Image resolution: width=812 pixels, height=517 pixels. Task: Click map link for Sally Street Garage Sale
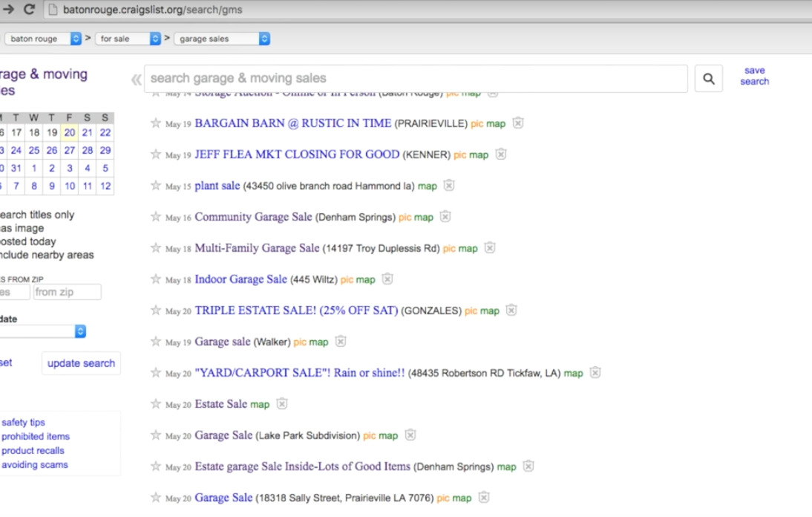click(462, 498)
